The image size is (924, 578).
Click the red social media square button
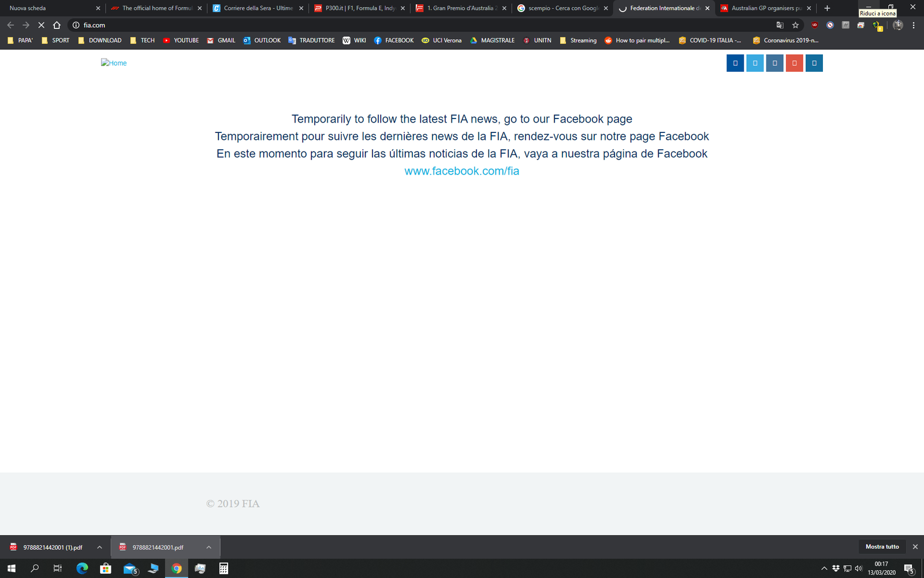click(x=794, y=63)
